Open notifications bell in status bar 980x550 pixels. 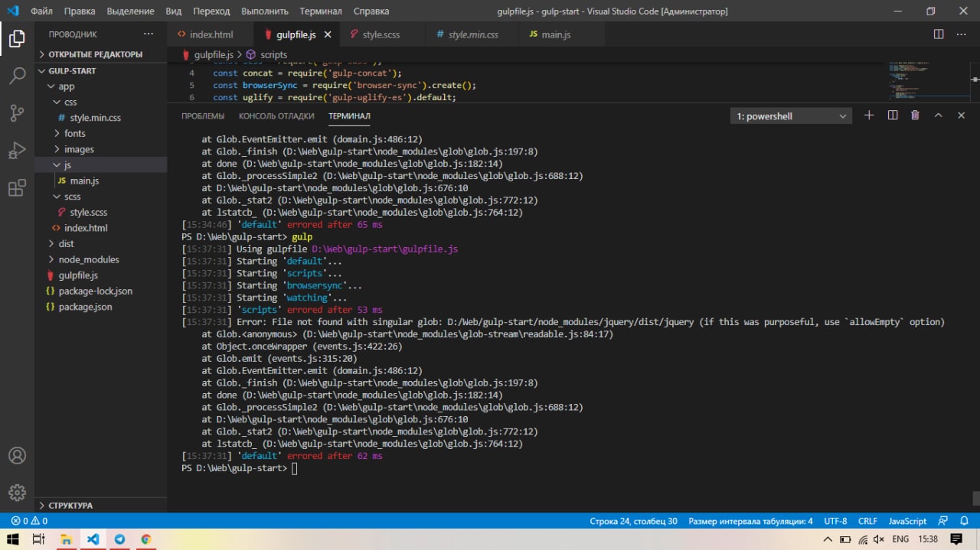tap(964, 521)
